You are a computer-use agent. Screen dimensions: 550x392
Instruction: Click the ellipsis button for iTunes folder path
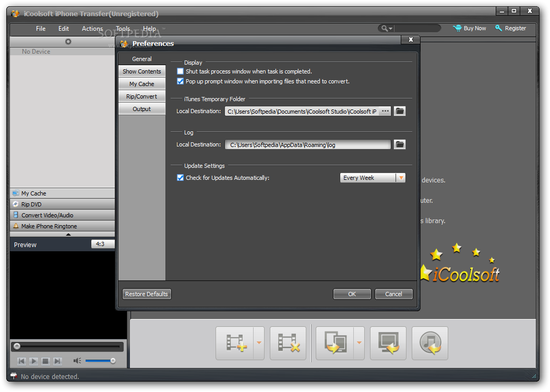tap(385, 111)
